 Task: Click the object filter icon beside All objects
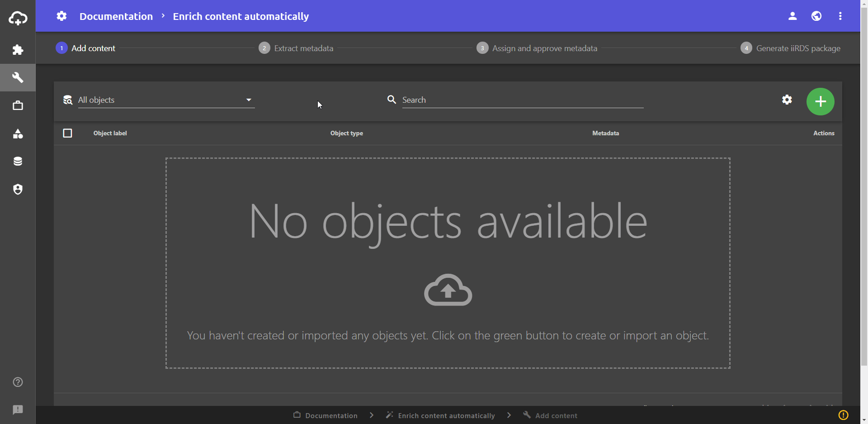point(68,100)
